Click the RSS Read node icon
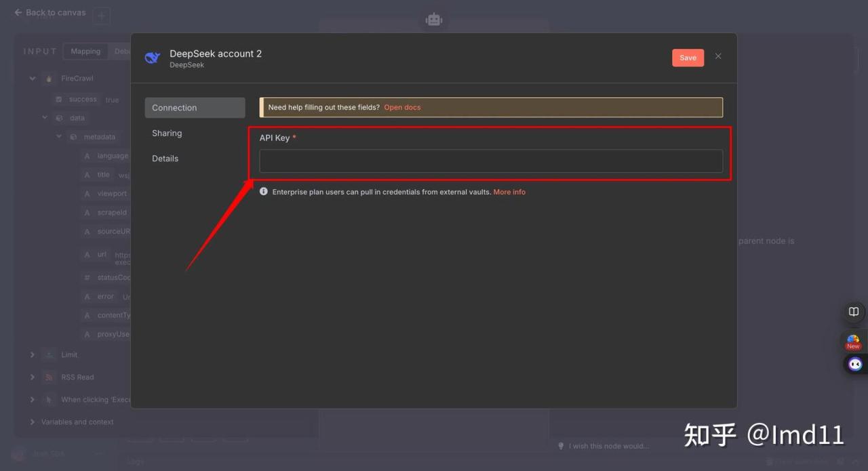This screenshot has height=471, width=868. (49, 377)
